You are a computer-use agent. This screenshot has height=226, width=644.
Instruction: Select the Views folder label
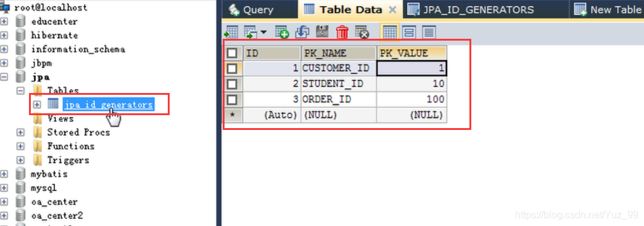pos(60,118)
